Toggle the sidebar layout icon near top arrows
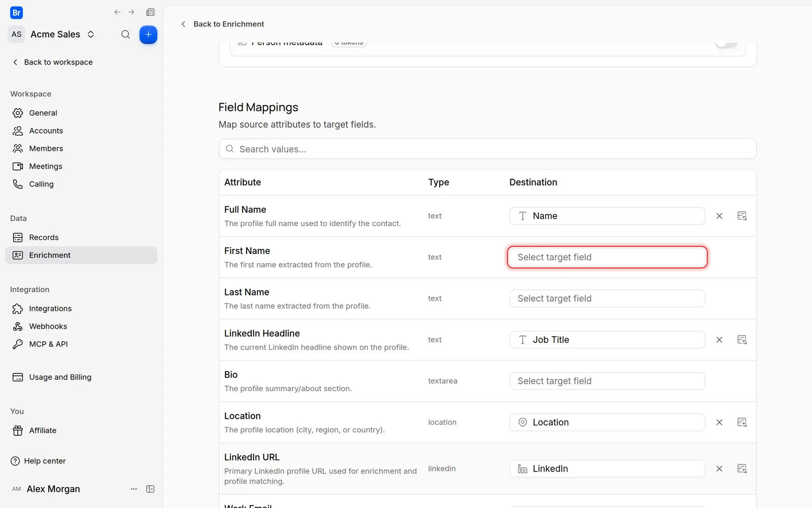The height and width of the screenshot is (508, 812). click(150, 12)
